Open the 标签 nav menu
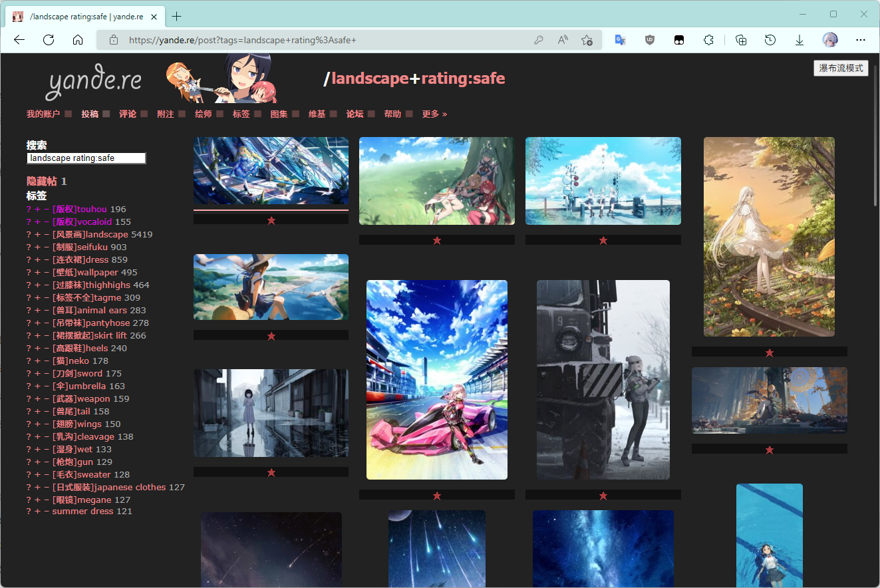Viewport: 880px width, 588px height. tap(241, 114)
